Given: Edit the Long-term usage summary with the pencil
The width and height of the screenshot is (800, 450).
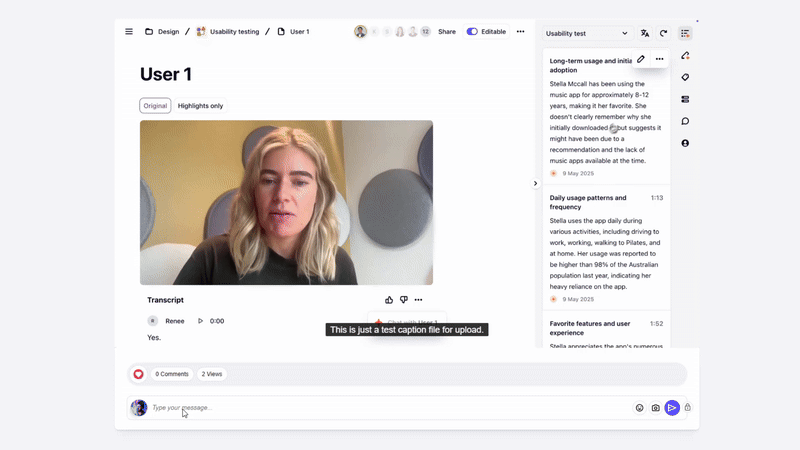Looking at the screenshot, I should tap(641, 60).
